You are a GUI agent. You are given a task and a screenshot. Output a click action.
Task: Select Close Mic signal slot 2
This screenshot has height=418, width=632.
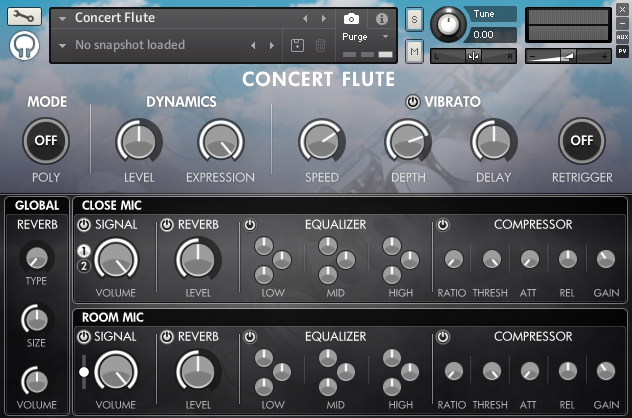[x=84, y=266]
